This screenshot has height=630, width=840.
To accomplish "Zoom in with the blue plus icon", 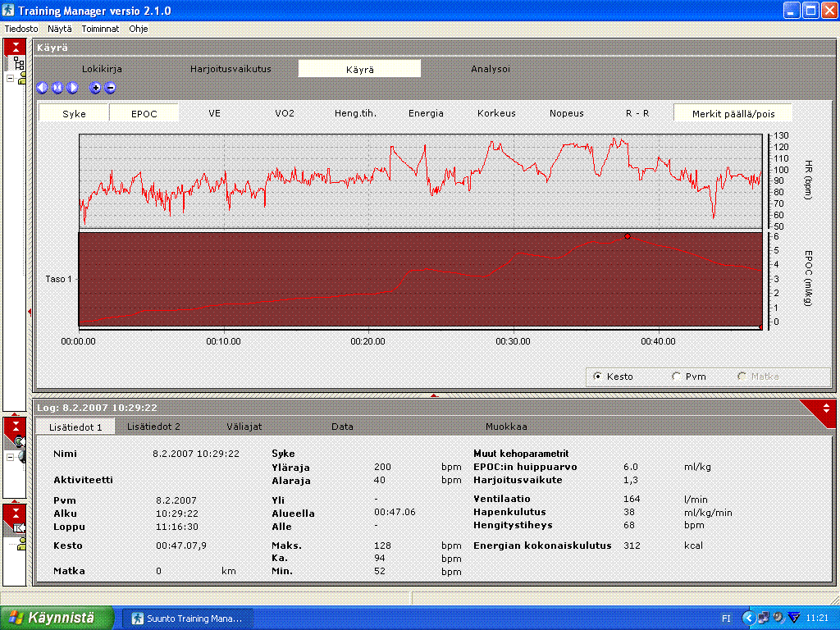I will tap(95, 88).
